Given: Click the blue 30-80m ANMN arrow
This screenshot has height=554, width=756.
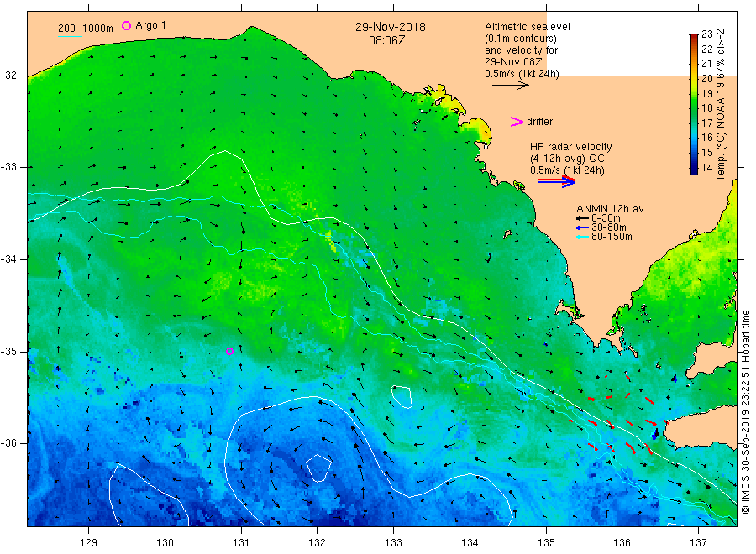Looking at the screenshot, I should (582, 227).
